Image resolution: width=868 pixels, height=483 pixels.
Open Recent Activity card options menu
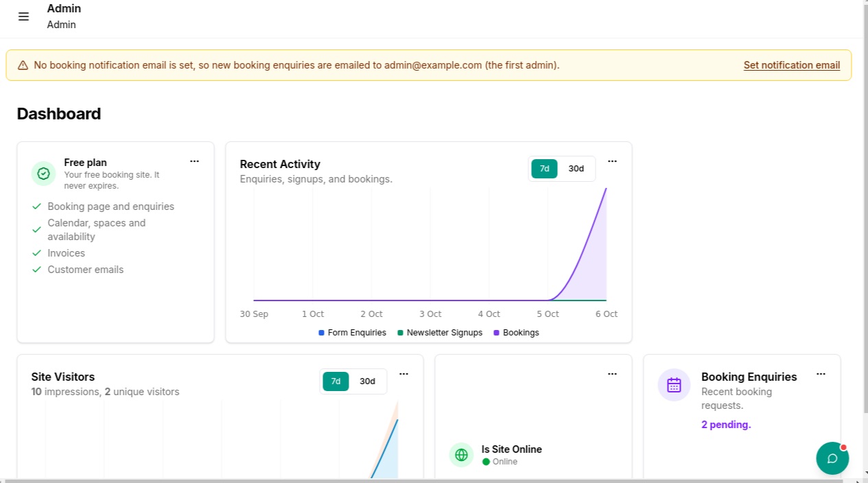point(612,161)
